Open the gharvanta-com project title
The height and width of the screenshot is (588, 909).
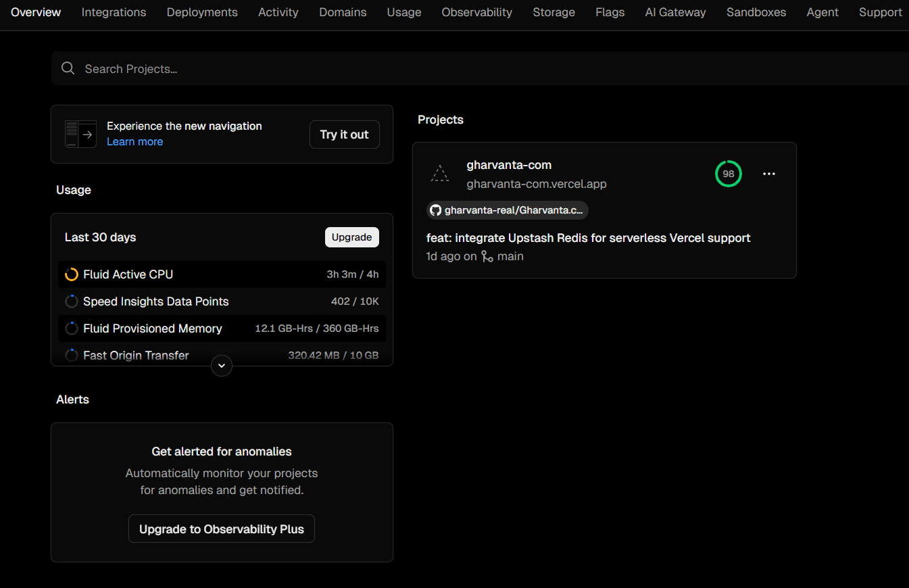tap(509, 165)
